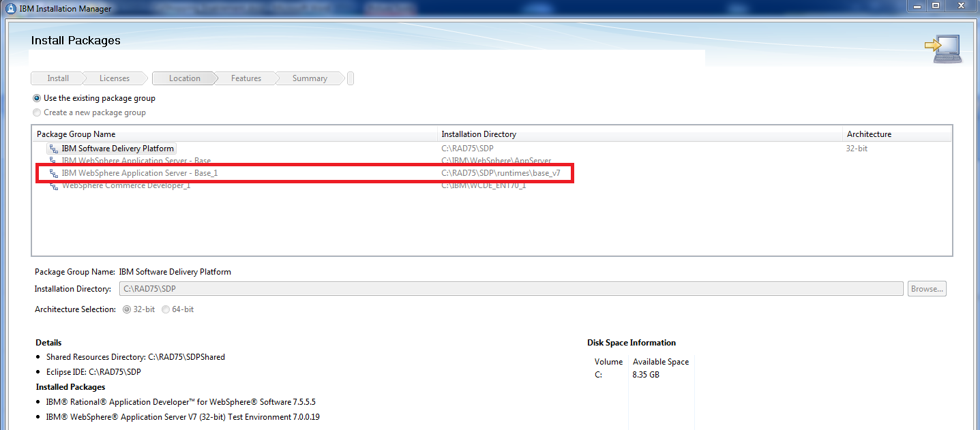The height and width of the screenshot is (430, 980).
Task: Click the Browse... button
Action: 927,289
